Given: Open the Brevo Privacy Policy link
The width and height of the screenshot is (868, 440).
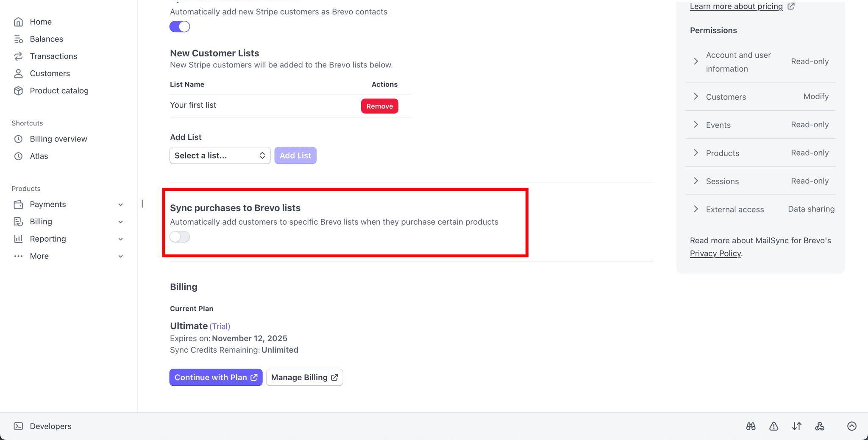Looking at the screenshot, I should (x=715, y=253).
